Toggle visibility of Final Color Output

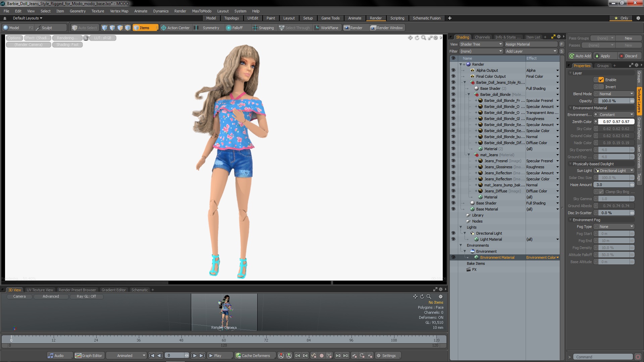tap(453, 76)
